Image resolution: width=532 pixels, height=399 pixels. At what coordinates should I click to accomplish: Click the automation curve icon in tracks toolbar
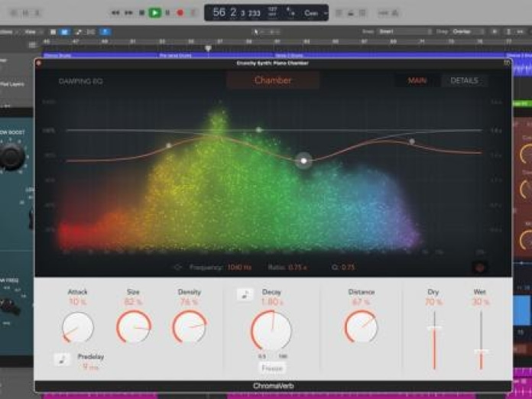click(x=78, y=32)
